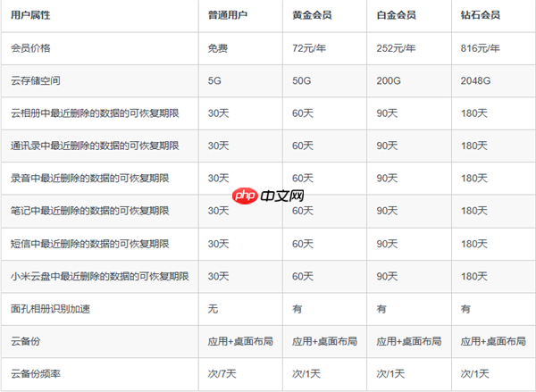This screenshot has height=392, width=536.
Task: Select the 通讯录中最近删除的数据的可恢复期限 label
Action: point(95,146)
